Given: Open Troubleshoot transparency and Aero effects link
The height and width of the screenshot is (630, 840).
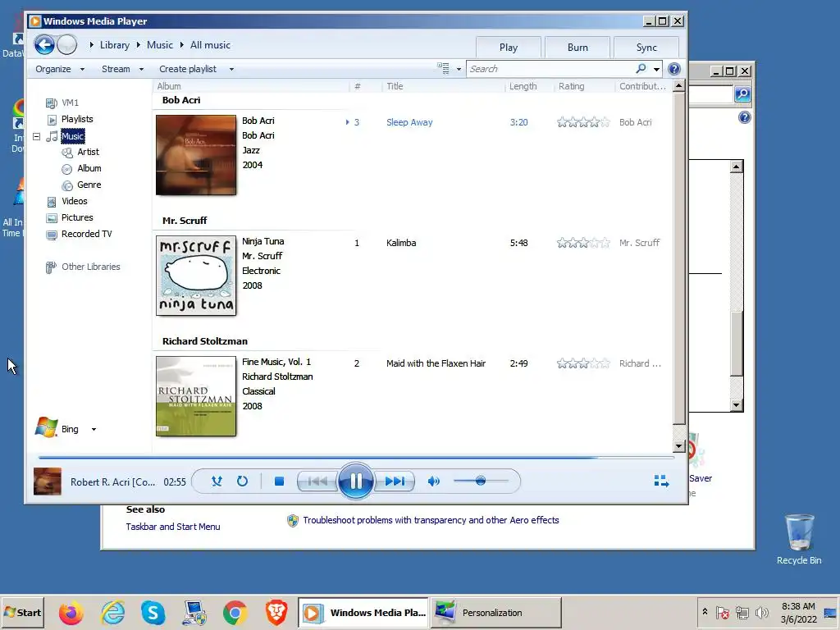Looking at the screenshot, I should (431, 520).
